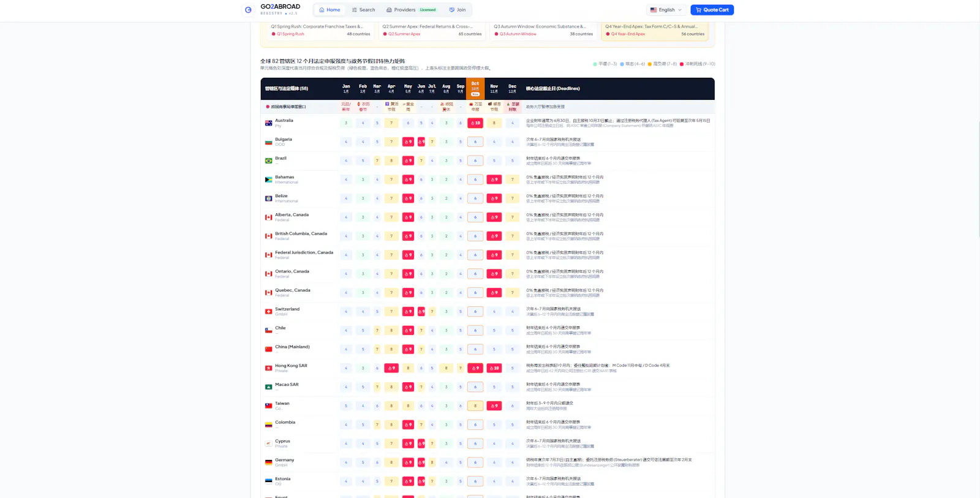Select the Q3 Autumn Window card

[543, 30]
